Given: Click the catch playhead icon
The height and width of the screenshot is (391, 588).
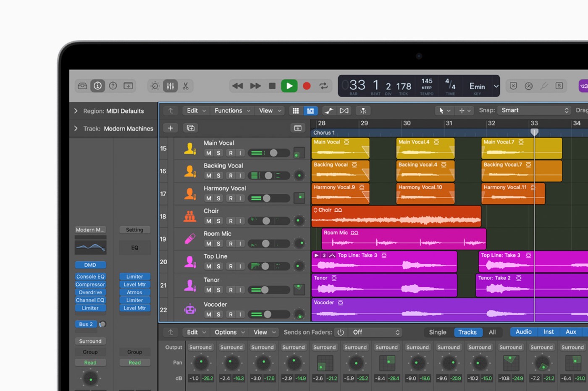Looking at the screenshot, I should click(363, 111).
